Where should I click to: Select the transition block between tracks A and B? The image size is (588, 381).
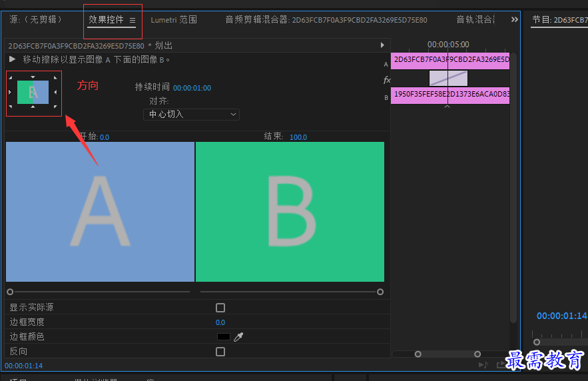click(x=448, y=79)
